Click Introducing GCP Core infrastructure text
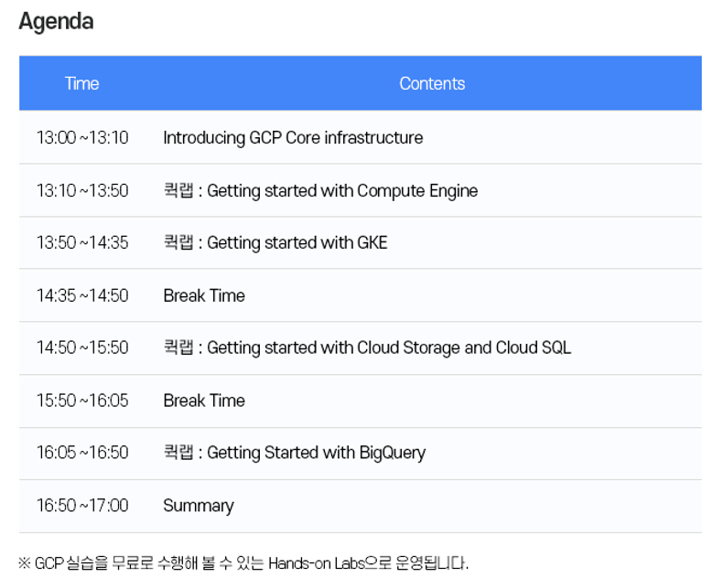 pyautogui.click(x=293, y=138)
